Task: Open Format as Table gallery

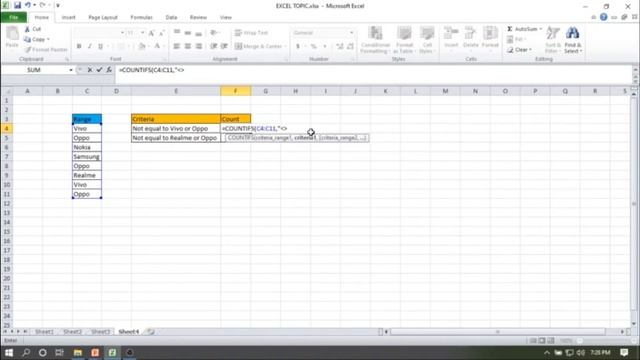Action: click(404, 39)
